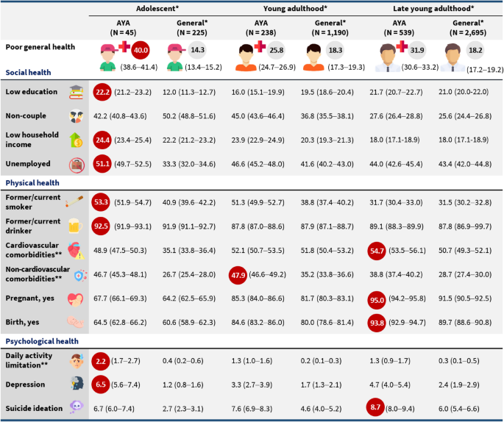Click the cell 60.6 (58.9–62.3)
This screenshot has width=504, height=422.
(189, 323)
